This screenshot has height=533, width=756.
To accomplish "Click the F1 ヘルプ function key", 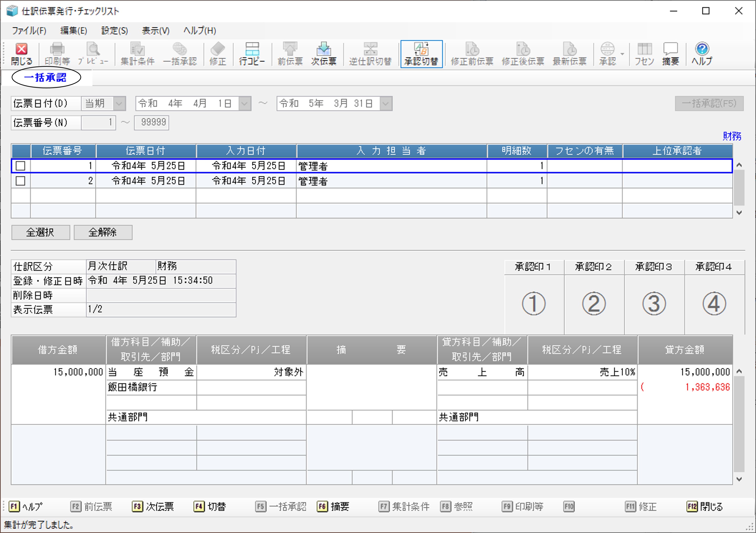I will [26, 506].
